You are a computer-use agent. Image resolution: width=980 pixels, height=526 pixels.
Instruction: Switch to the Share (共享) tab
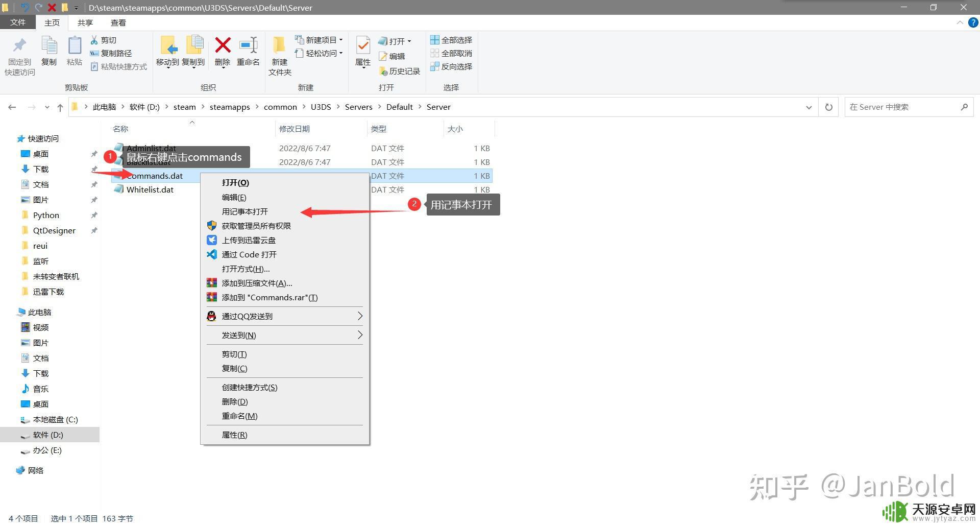85,23
